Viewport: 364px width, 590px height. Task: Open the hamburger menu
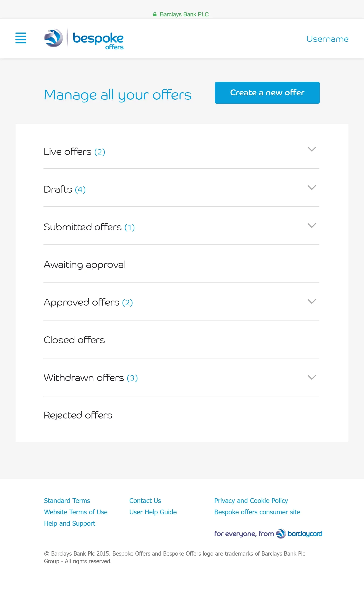21,38
